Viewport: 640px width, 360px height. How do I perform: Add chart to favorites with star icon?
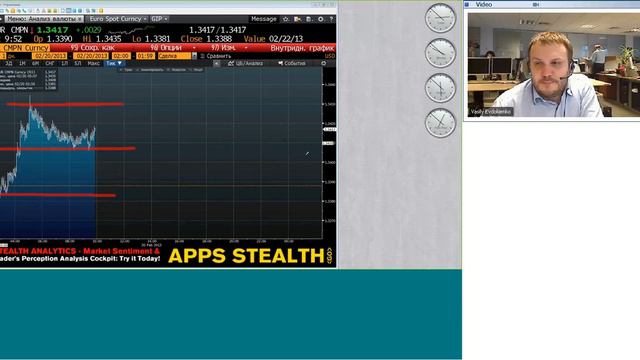click(286, 19)
